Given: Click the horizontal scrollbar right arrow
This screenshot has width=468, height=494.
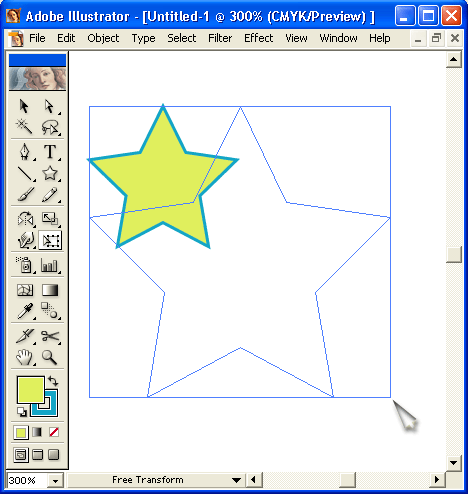Looking at the screenshot, I should click(x=437, y=480).
